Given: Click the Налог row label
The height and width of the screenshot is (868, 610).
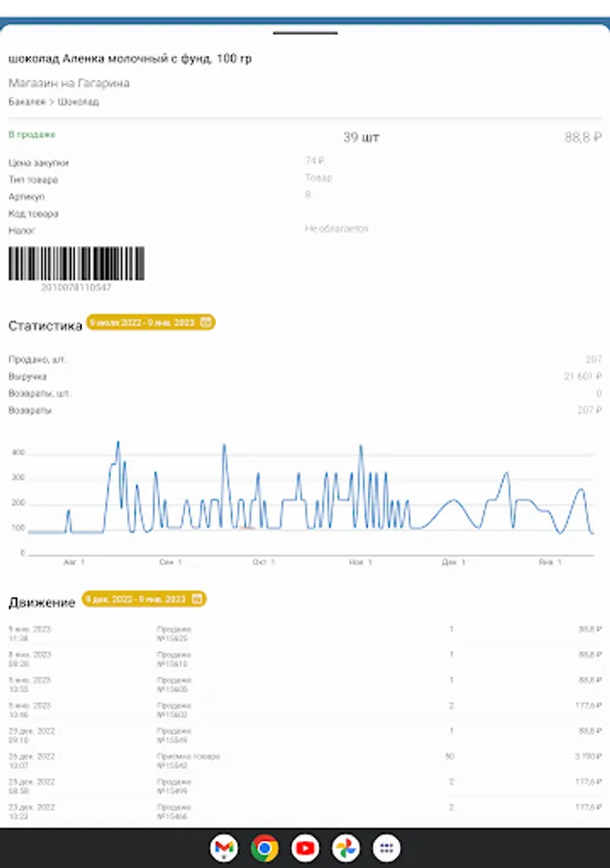Looking at the screenshot, I should point(21,231).
